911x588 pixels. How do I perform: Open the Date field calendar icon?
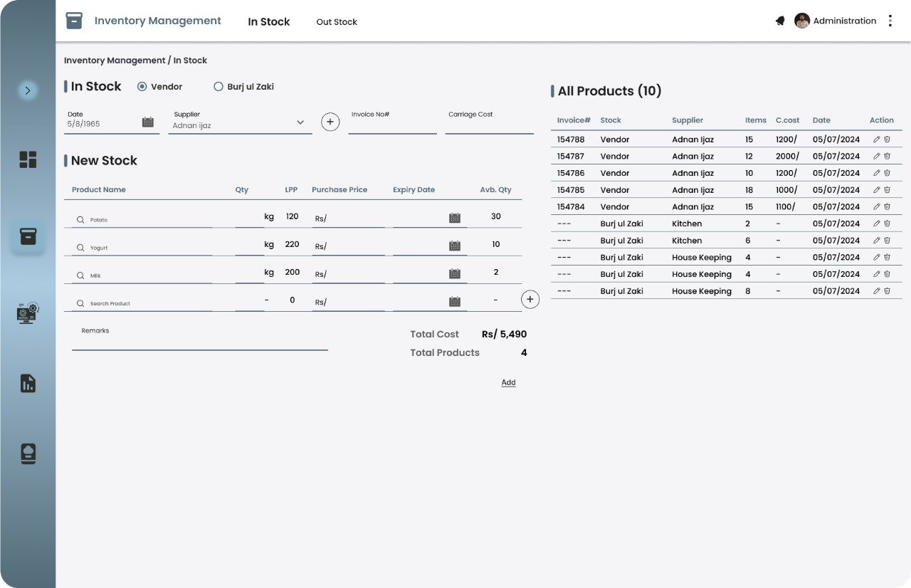click(148, 122)
